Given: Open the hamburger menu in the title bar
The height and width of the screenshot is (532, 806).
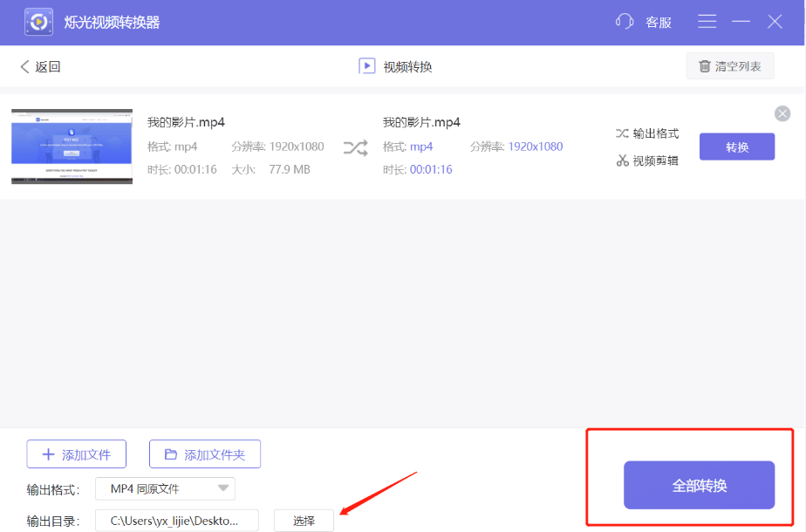Looking at the screenshot, I should tap(707, 21).
